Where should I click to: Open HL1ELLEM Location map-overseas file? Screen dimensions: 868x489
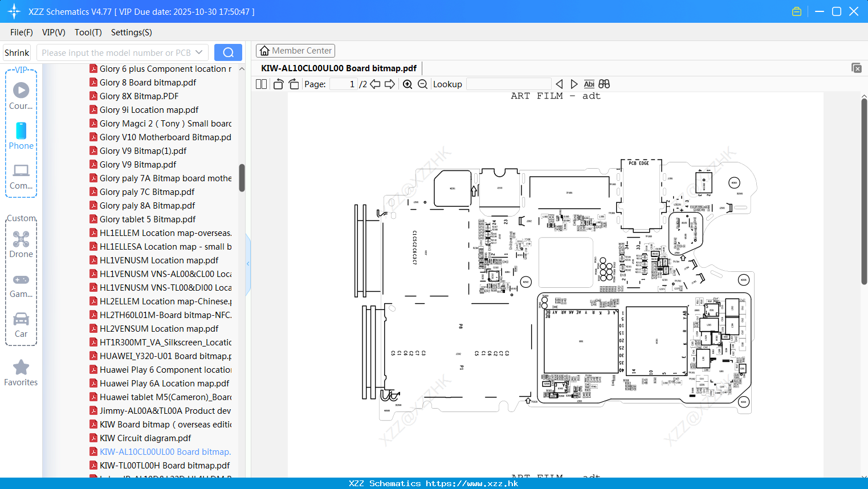point(161,233)
